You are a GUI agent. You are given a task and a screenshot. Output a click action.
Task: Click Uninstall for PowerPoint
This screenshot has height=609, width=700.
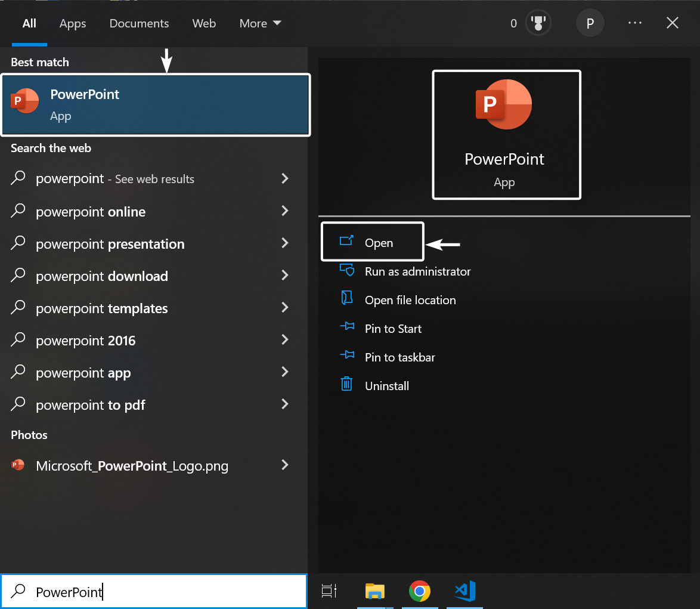[x=386, y=386]
